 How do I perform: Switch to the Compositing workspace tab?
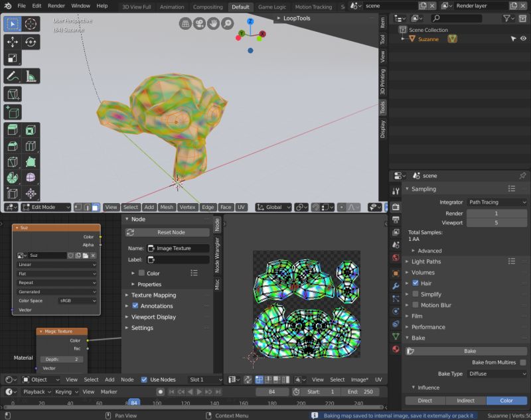[208, 7]
